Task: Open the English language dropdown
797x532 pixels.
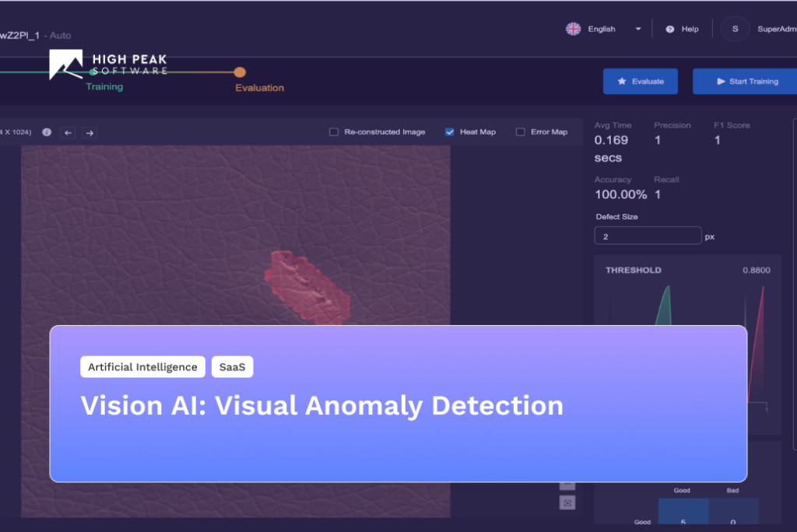Action: (637, 28)
